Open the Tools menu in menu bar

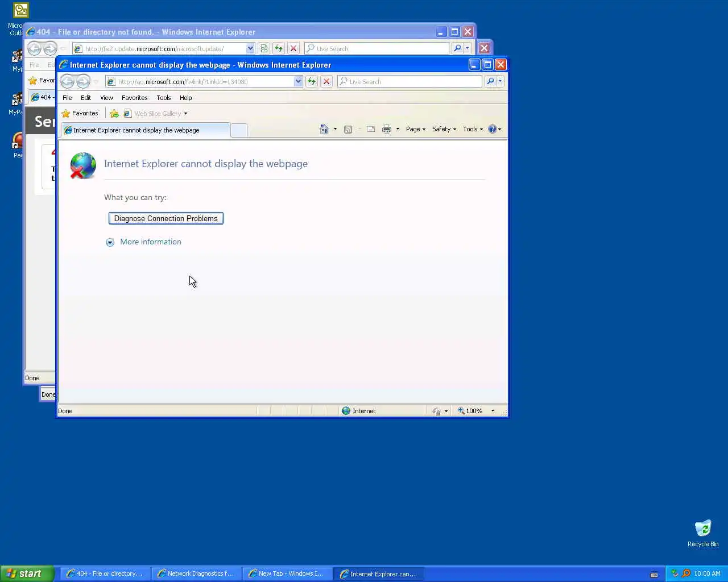pyautogui.click(x=164, y=98)
